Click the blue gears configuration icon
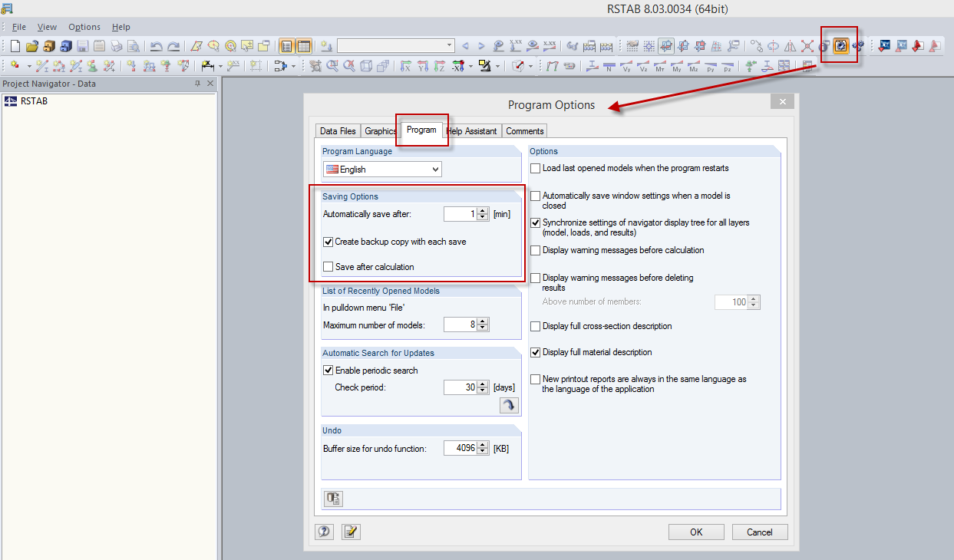Viewport: 954px width, 560px height. click(857, 46)
